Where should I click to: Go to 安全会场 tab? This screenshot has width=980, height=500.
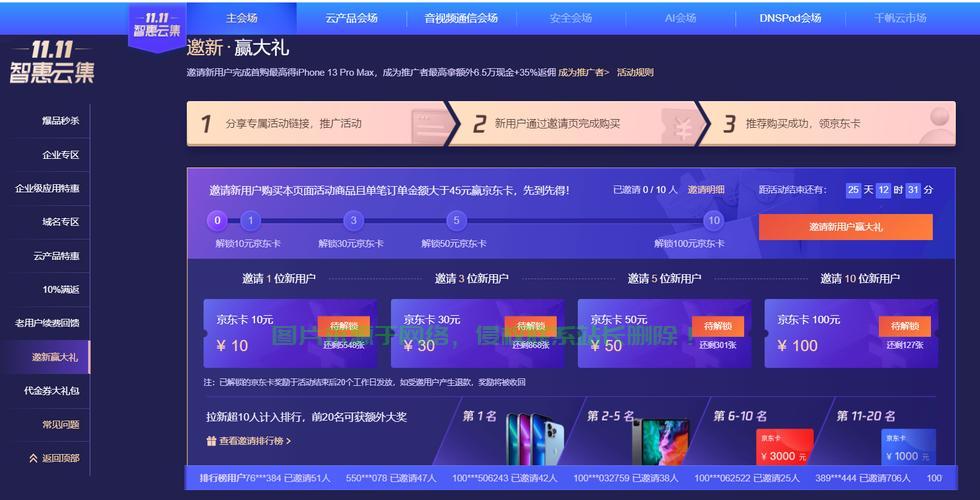tap(571, 18)
